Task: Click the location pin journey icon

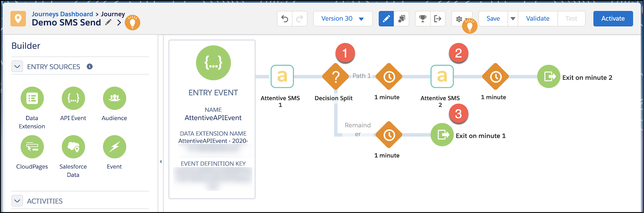Action: [18, 19]
